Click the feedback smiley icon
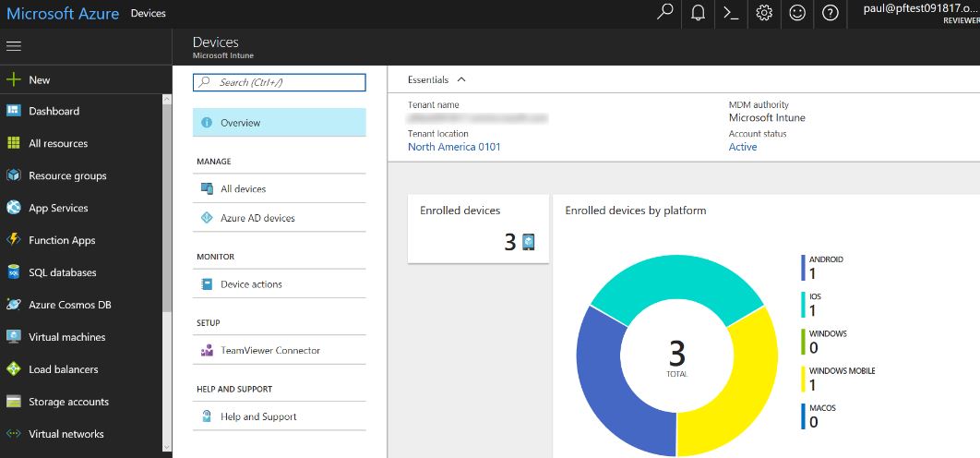 pos(797,13)
